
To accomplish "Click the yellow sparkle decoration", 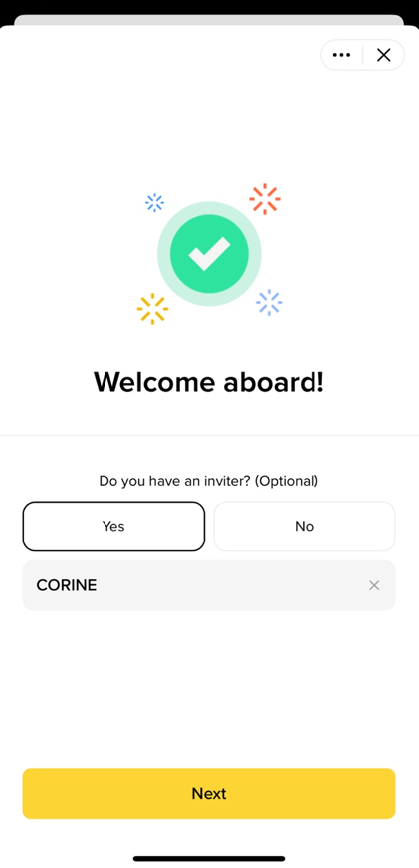I will [x=152, y=309].
